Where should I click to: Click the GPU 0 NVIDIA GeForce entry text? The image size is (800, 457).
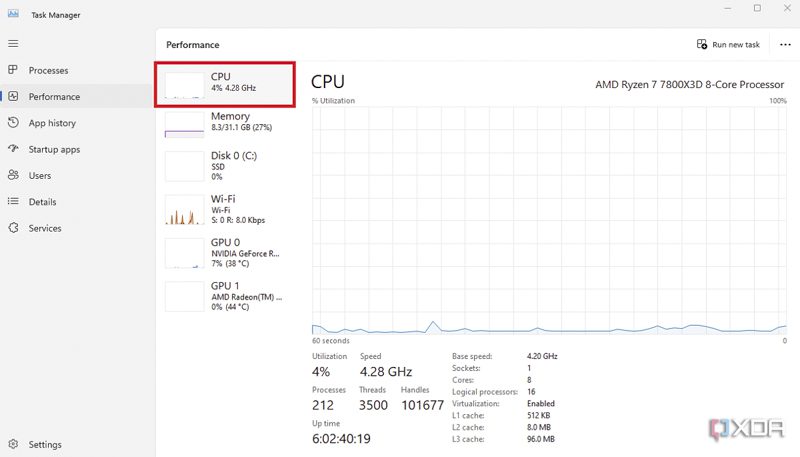(x=245, y=253)
